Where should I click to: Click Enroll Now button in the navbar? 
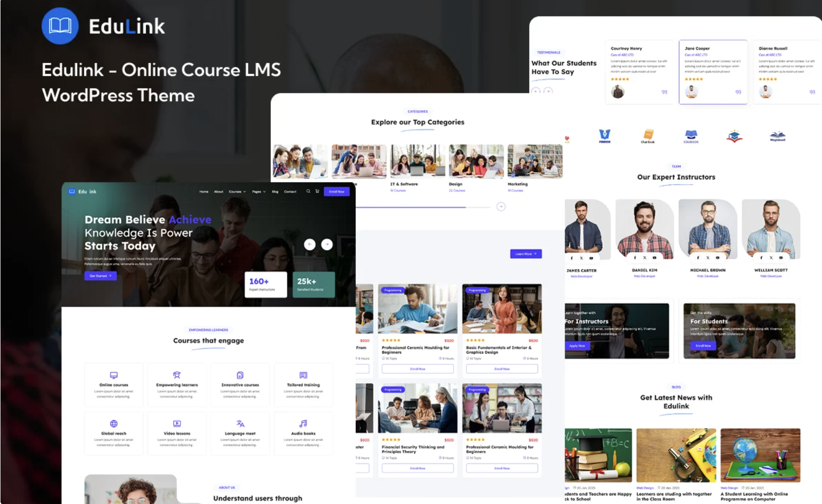(x=336, y=192)
